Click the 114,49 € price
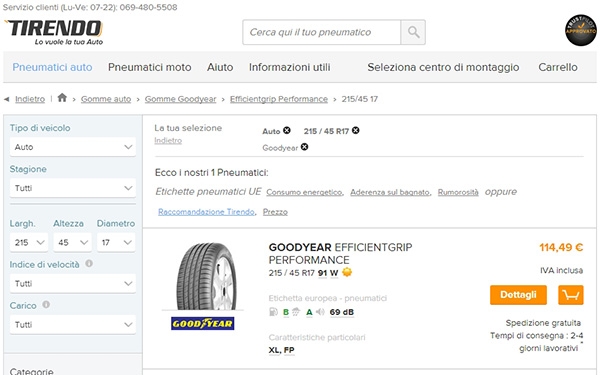Image resolution: width=600 pixels, height=375 pixels. point(561,248)
